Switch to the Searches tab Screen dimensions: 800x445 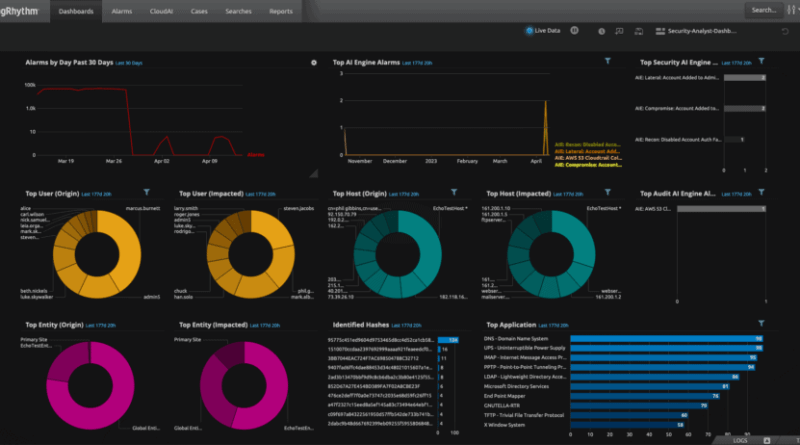[x=238, y=11]
